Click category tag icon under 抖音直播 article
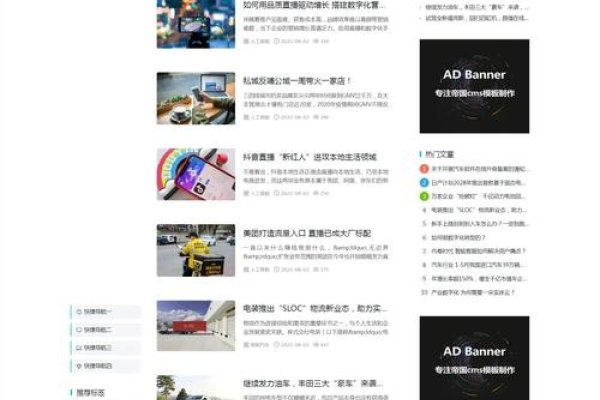The width and height of the screenshot is (600, 400). pyautogui.click(x=246, y=193)
